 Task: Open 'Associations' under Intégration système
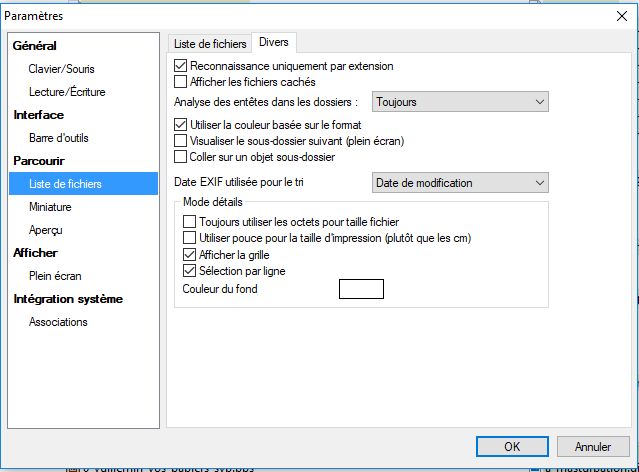[x=58, y=322]
